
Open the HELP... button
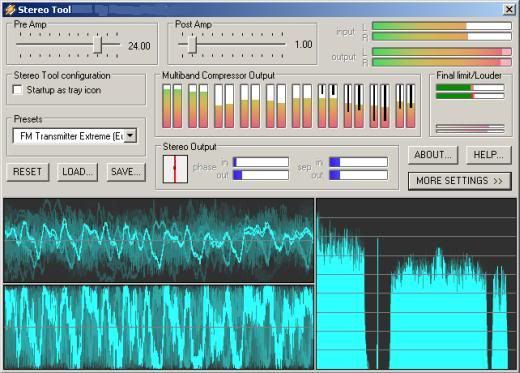pyautogui.click(x=488, y=155)
